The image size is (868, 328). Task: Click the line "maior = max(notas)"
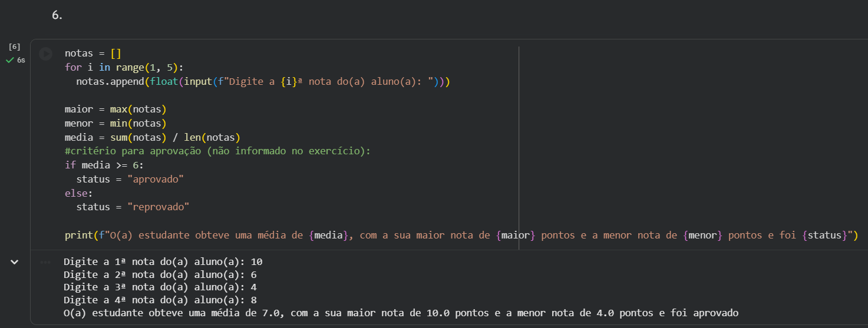click(116, 110)
